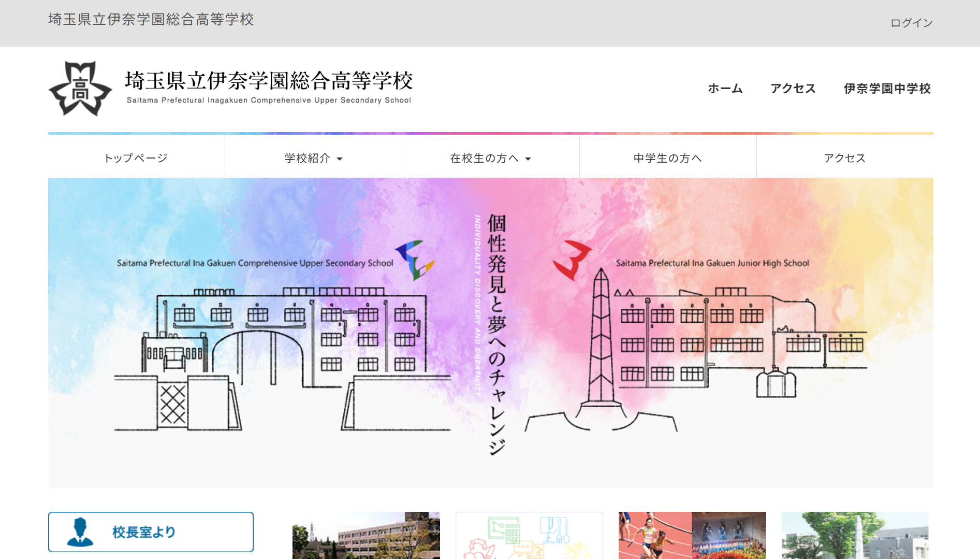Open the track runners photo thumbnail
980x559 pixels.
point(692,535)
